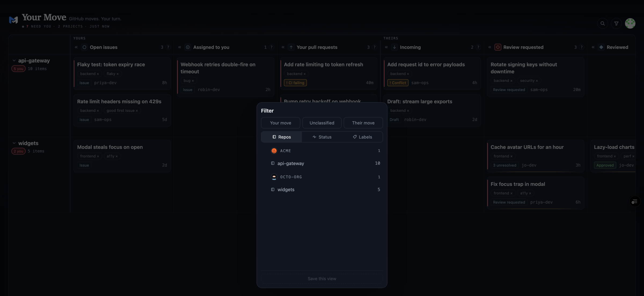
Task: Click the OCTO-ORG organization avatar icon
Action: [274, 177]
